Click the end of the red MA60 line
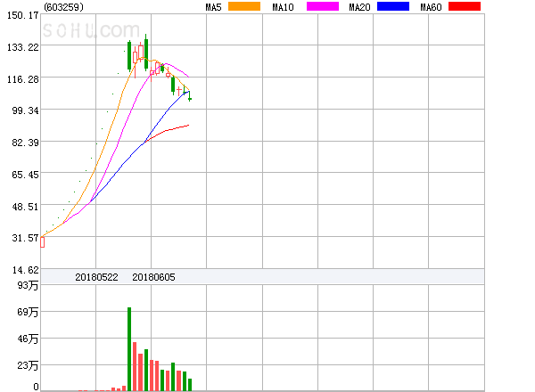The image size is (535, 392). pyautogui.click(x=188, y=126)
